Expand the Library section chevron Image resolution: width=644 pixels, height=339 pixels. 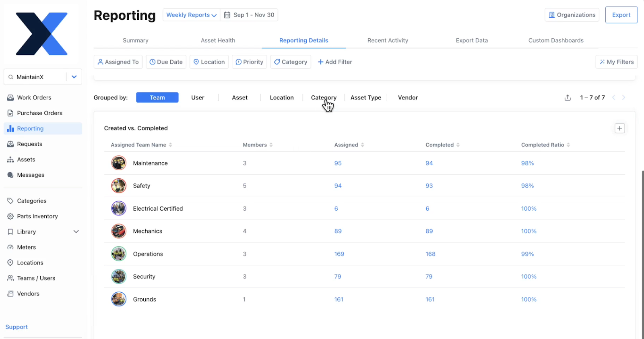76,232
